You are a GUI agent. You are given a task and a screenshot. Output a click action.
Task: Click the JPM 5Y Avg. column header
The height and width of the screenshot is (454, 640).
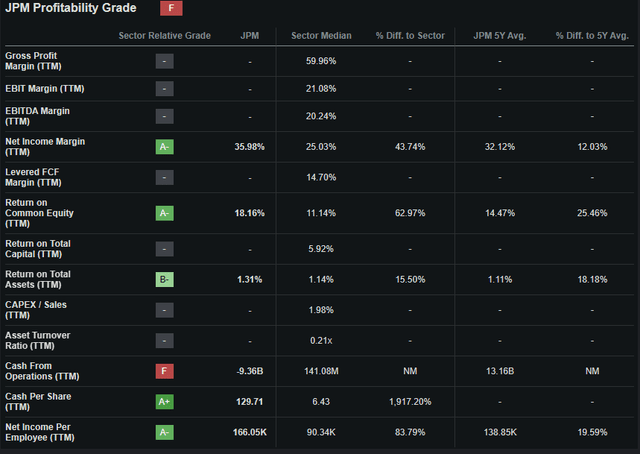pyautogui.click(x=500, y=36)
